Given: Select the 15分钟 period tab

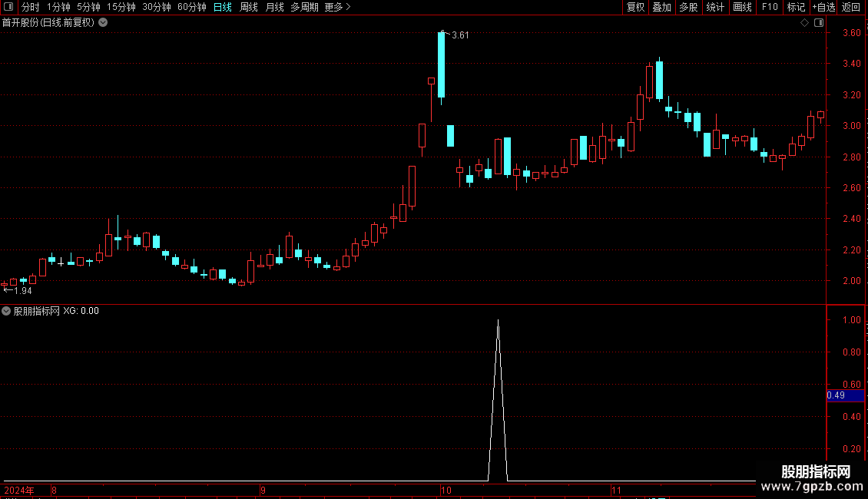Looking at the screenshot, I should point(121,7).
